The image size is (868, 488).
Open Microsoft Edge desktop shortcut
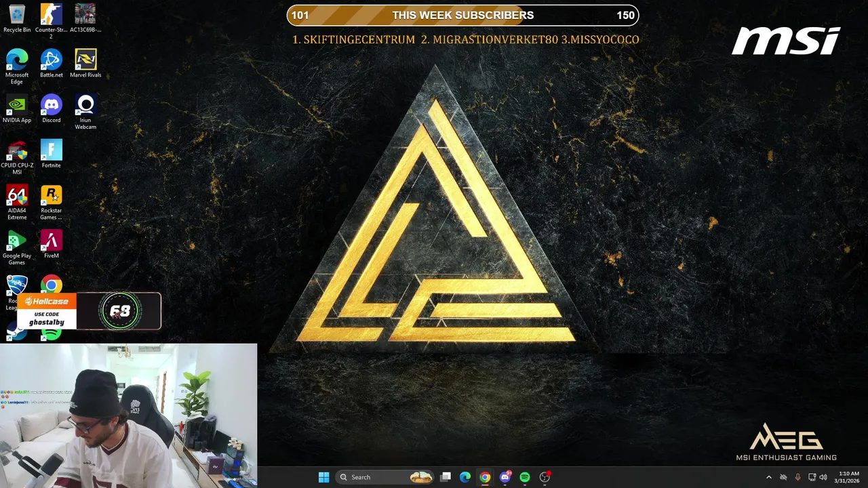tap(17, 66)
